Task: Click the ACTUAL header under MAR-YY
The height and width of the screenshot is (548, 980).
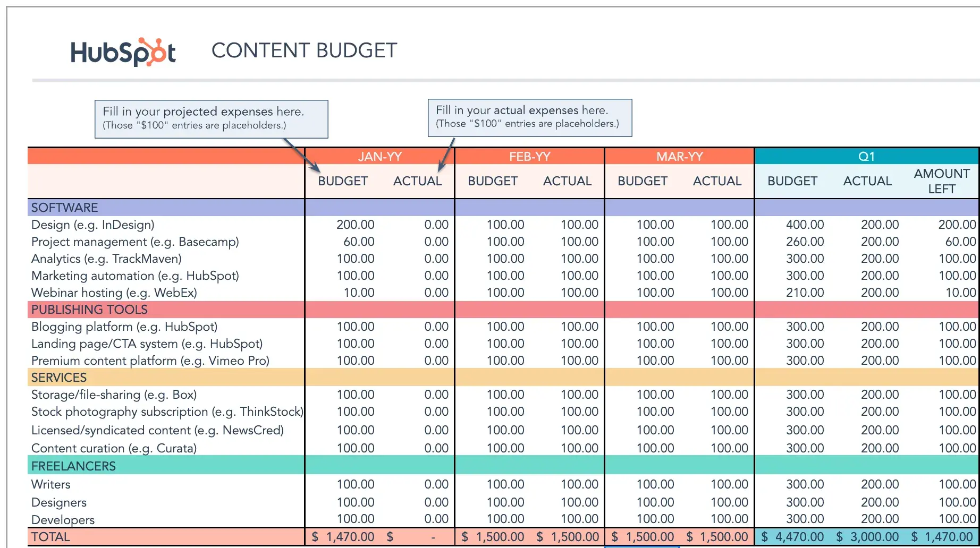Action: pyautogui.click(x=717, y=181)
